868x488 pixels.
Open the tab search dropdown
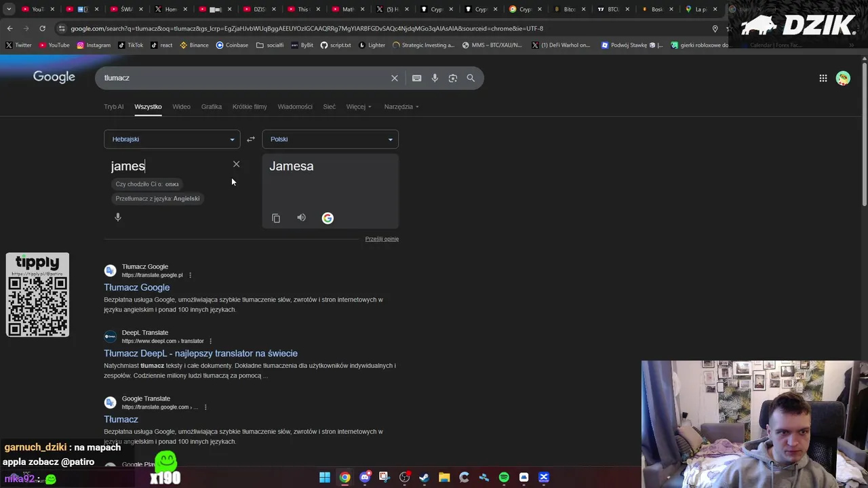[x=9, y=9]
